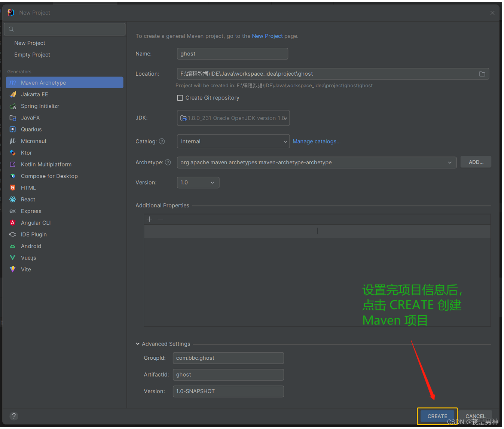The height and width of the screenshot is (429, 504).
Task: Click the folder browse icon in Location
Action: click(x=482, y=74)
